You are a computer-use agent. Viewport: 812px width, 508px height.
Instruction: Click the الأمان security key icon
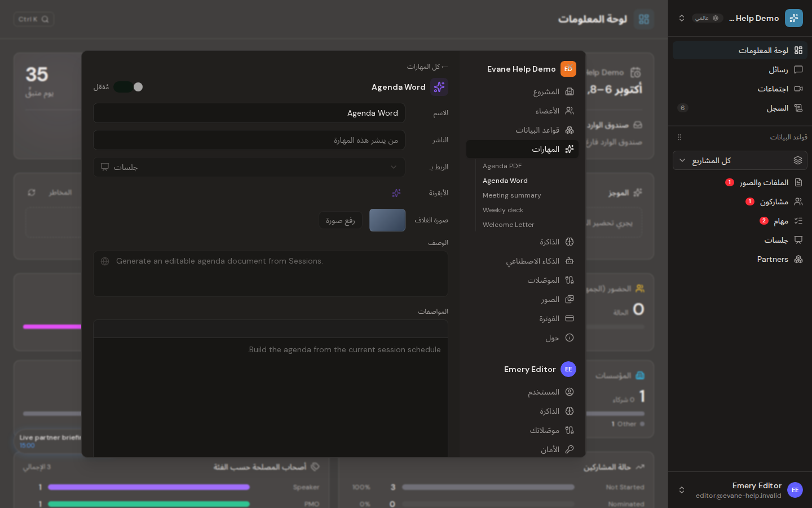tap(570, 449)
